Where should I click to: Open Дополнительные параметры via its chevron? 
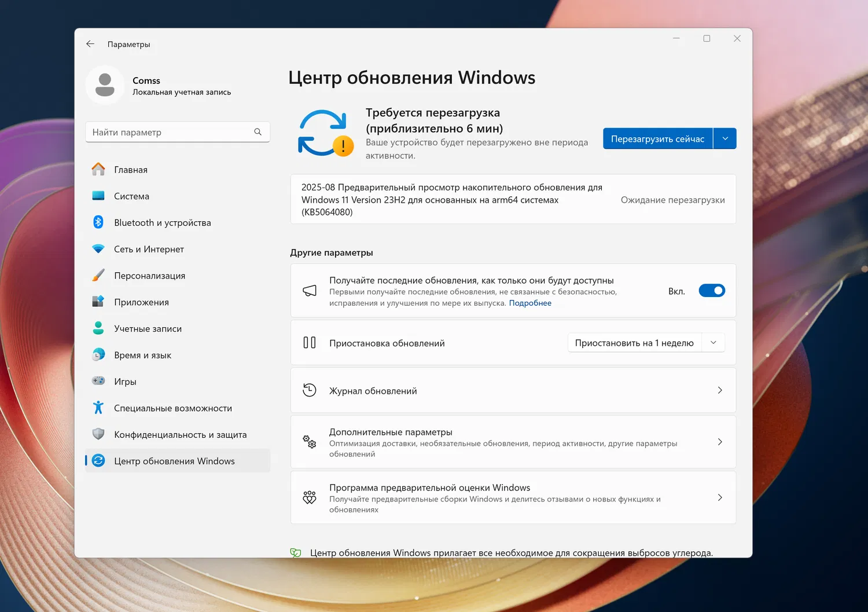(720, 442)
